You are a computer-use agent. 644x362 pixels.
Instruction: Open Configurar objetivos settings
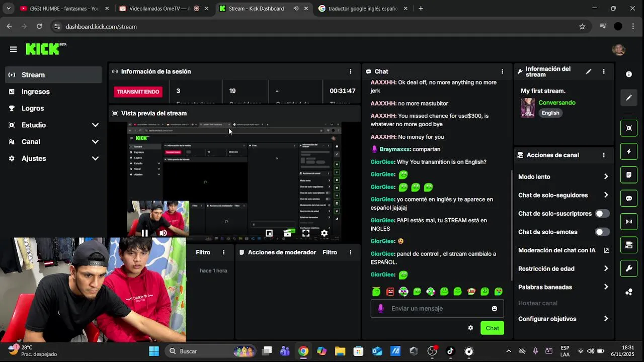point(563,319)
